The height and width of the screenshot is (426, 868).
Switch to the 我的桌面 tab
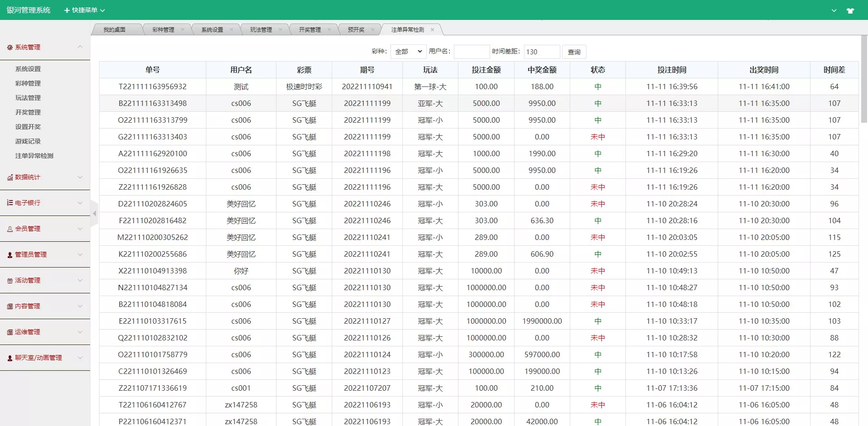click(x=114, y=29)
